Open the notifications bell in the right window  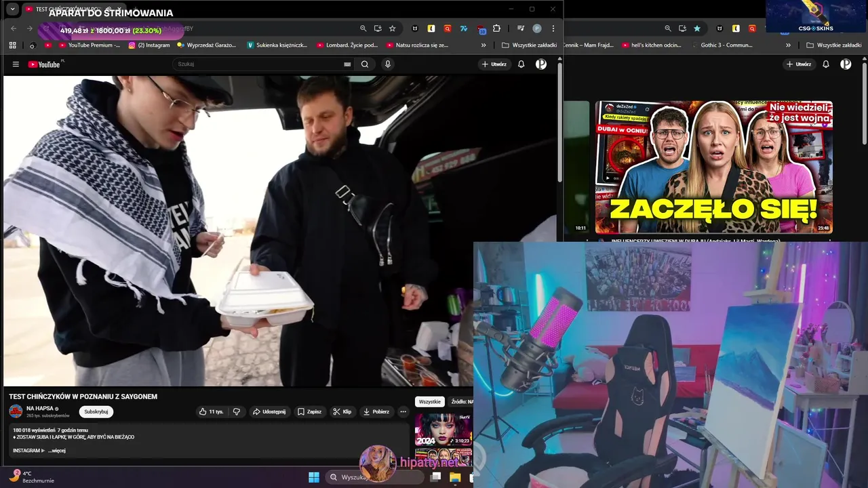(x=826, y=64)
